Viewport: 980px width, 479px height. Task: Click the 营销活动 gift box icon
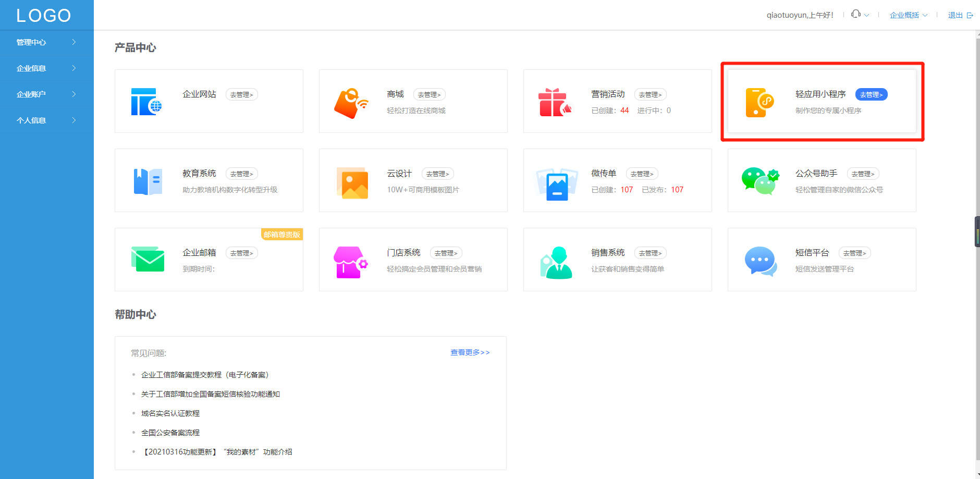click(x=555, y=102)
